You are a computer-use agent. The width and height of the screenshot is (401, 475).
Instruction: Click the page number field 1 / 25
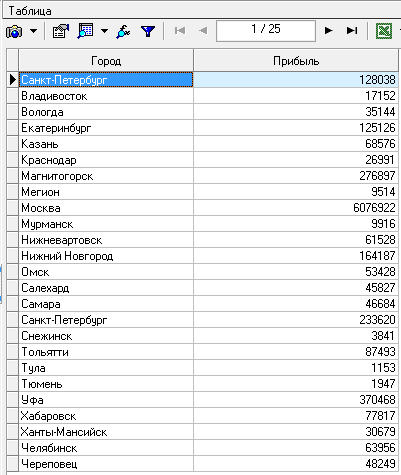[x=266, y=31]
